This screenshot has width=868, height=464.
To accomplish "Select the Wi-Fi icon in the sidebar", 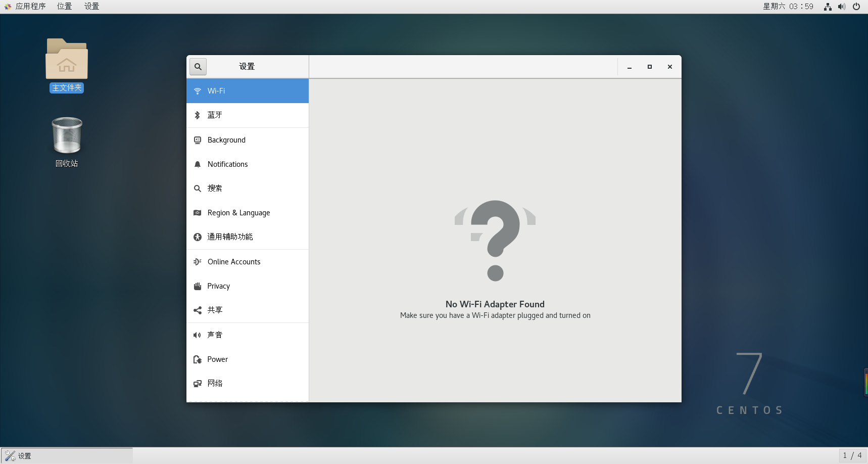I will click(x=198, y=91).
